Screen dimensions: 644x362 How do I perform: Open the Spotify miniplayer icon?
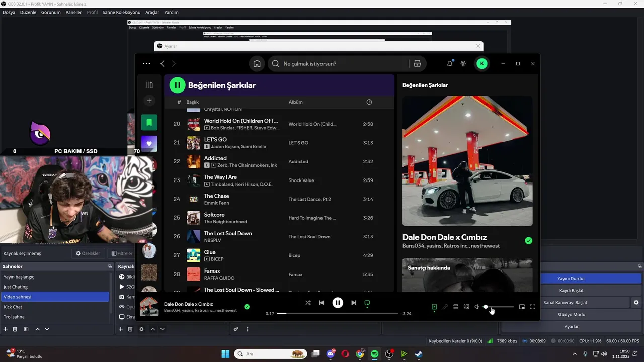click(522, 307)
